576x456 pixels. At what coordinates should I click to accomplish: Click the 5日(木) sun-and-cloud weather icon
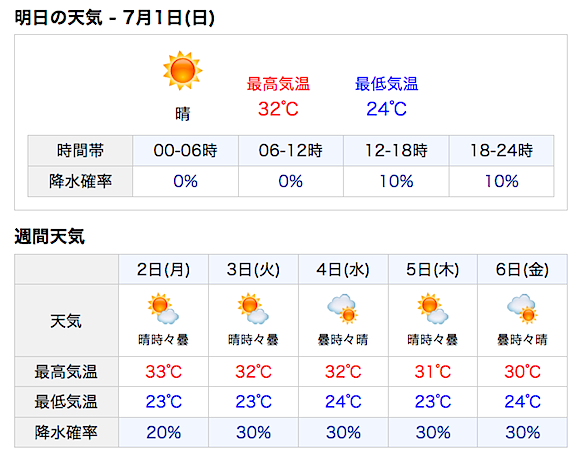[433, 309]
